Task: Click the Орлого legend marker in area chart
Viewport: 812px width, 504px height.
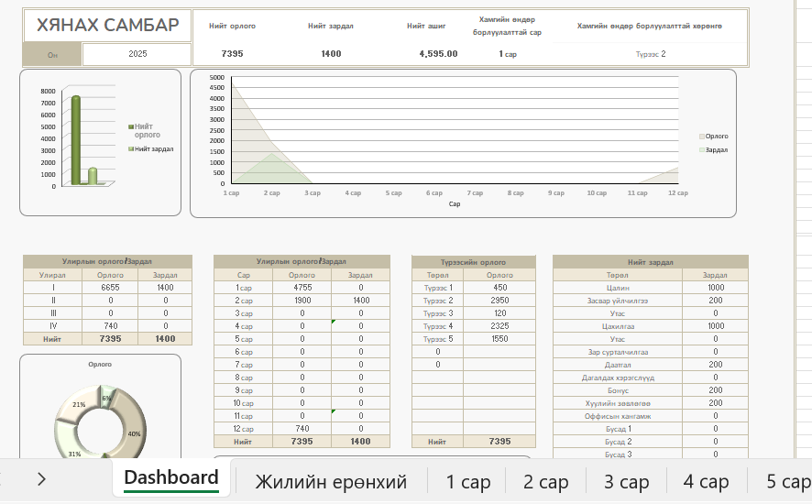Action: click(x=701, y=136)
